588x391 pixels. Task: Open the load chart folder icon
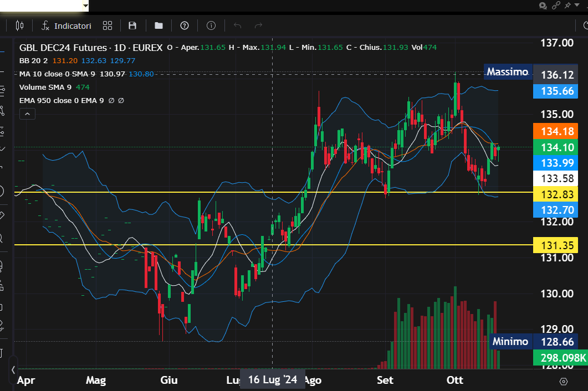158,25
